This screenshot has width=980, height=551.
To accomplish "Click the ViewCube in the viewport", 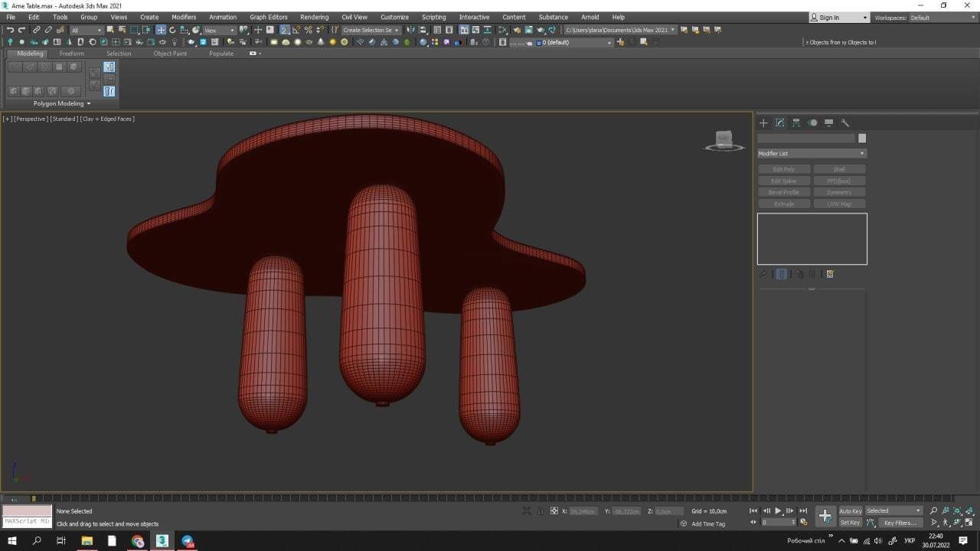I will click(724, 141).
